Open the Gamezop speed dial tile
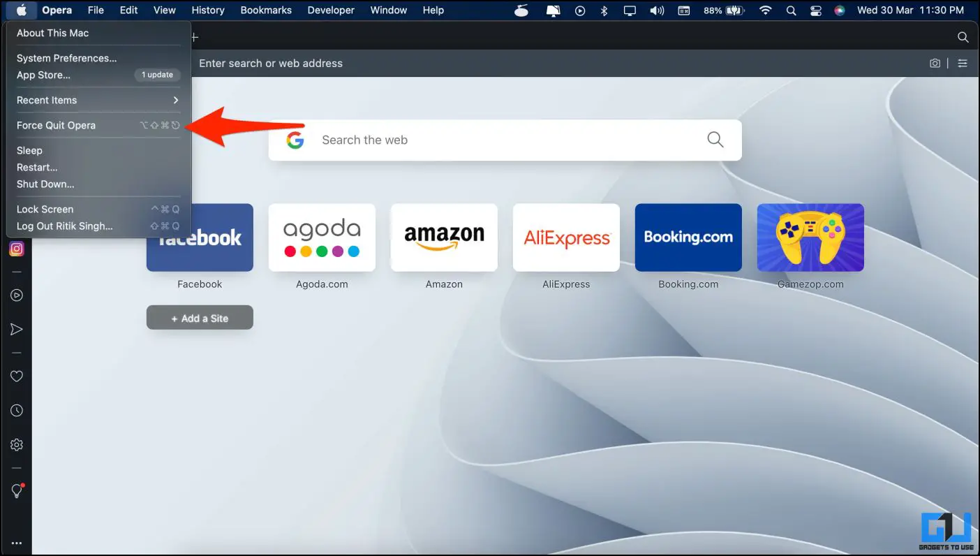The image size is (980, 556). pyautogui.click(x=810, y=237)
